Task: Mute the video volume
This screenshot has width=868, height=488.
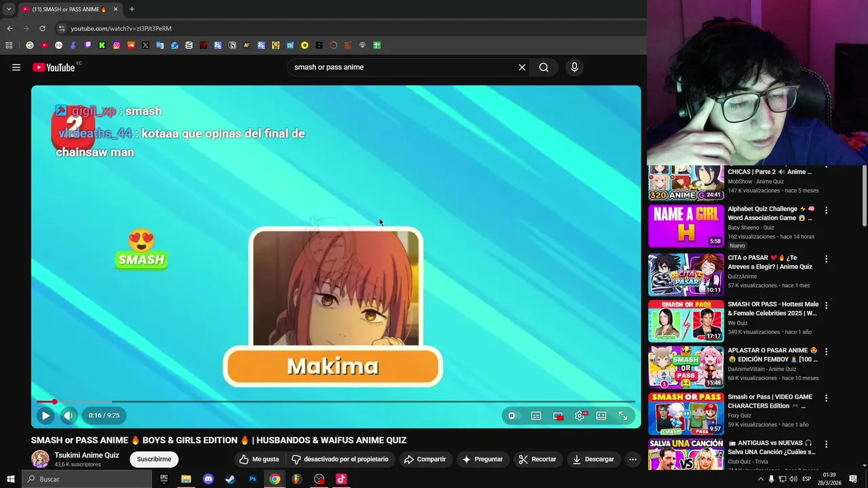Action: pos(68,415)
